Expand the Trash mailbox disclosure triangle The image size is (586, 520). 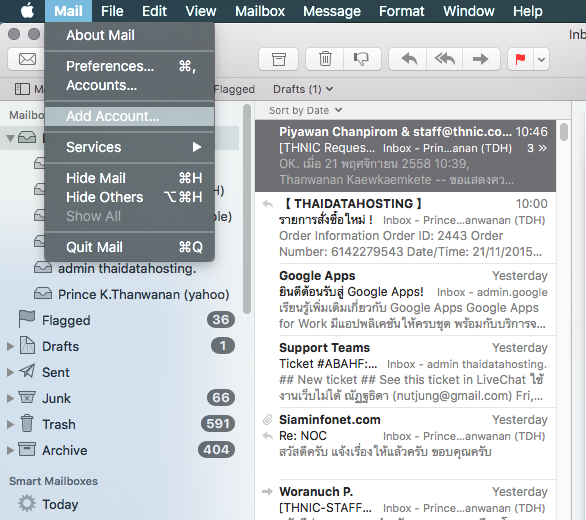[x=10, y=424]
